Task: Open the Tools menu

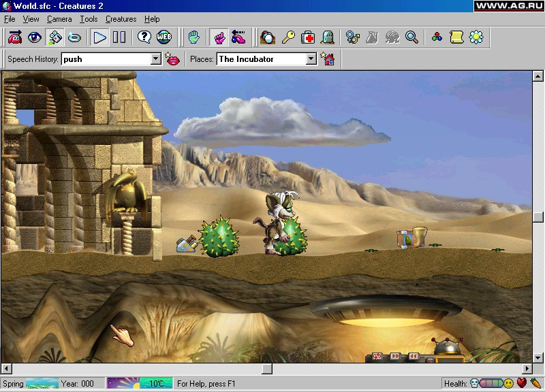Action: [89, 19]
